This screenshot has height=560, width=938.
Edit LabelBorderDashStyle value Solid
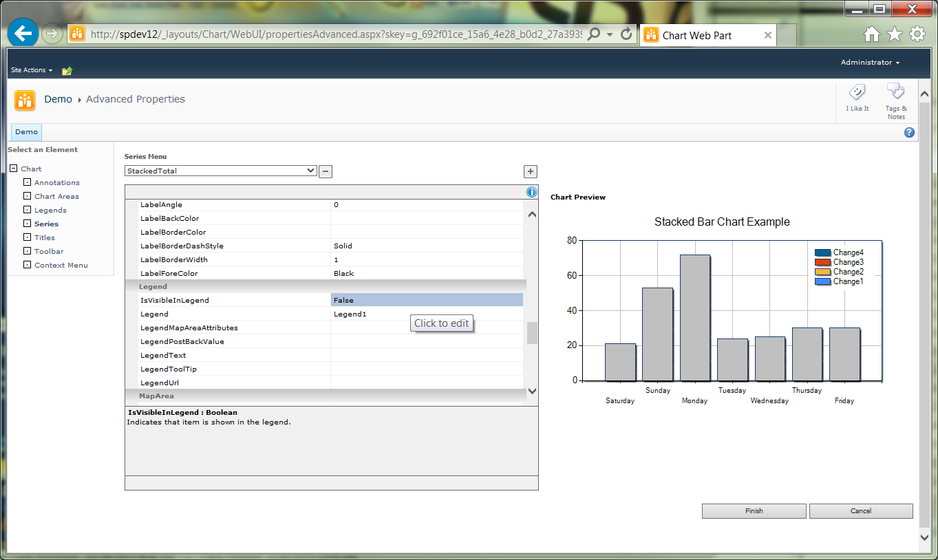[x=427, y=246]
